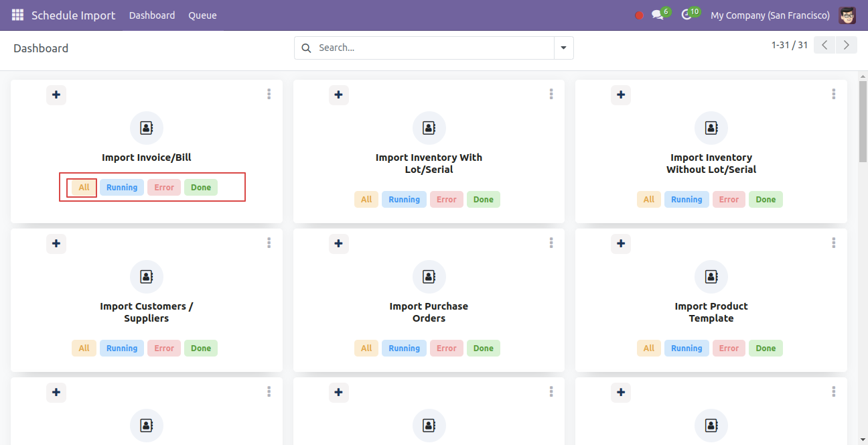Click Running on Import Inventory Without Lot/Serial card
The width and height of the screenshot is (868, 445).
[686, 200]
